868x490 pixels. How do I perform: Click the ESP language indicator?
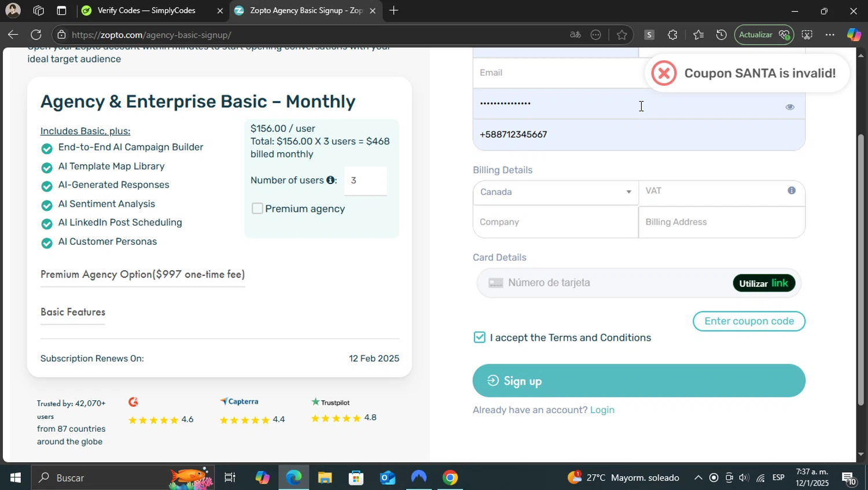point(778,478)
